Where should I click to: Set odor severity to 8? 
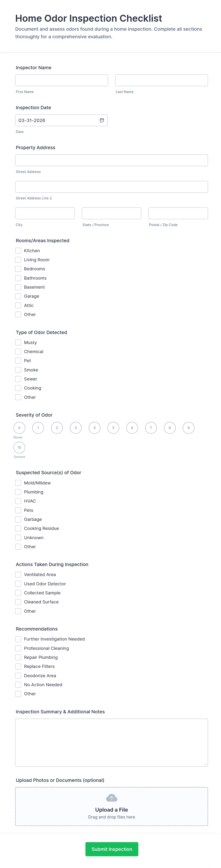pos(170,428)
